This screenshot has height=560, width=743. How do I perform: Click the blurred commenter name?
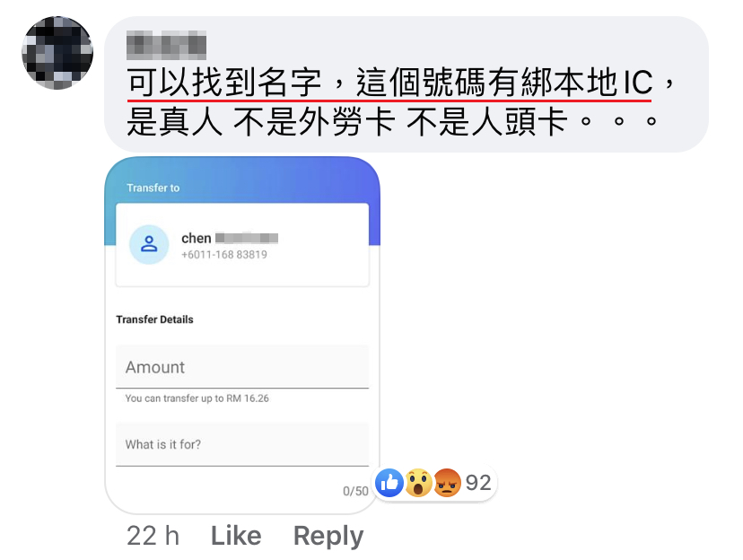point(166,46)
